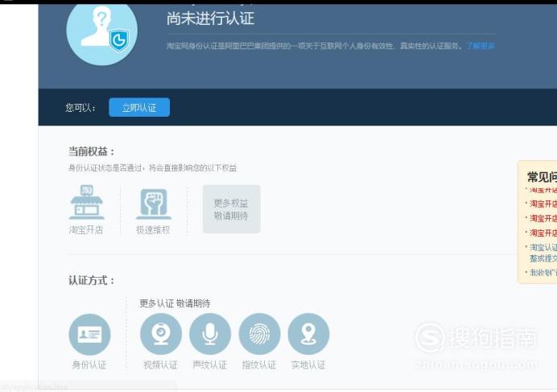Click the 身份认证 label text
This screenshot has height=392, width=557.
coord(89,365)
